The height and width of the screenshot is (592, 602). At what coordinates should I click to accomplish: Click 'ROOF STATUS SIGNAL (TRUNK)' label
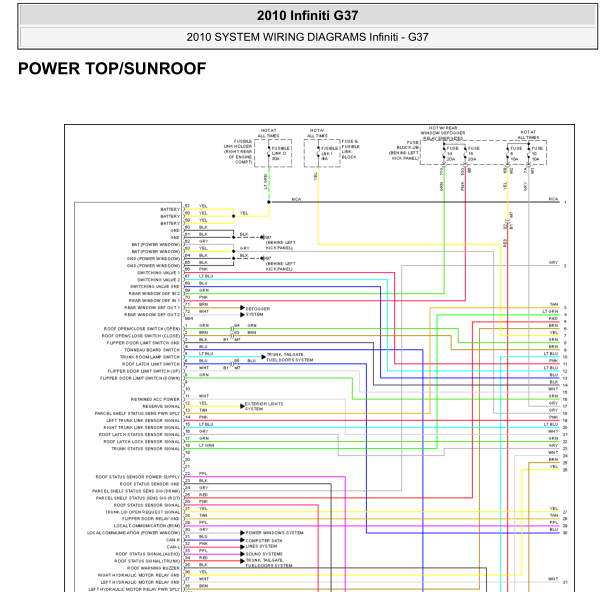coord(147,561)
